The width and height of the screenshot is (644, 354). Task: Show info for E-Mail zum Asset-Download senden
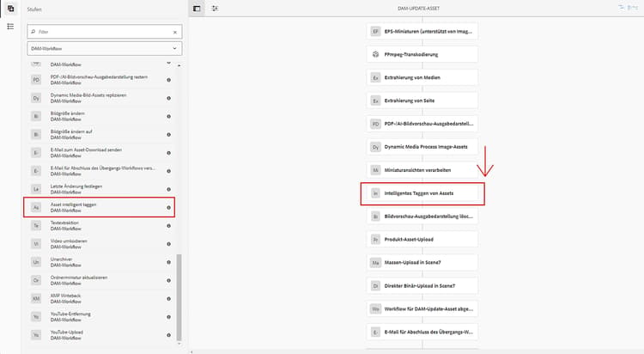tap(169, 153)
